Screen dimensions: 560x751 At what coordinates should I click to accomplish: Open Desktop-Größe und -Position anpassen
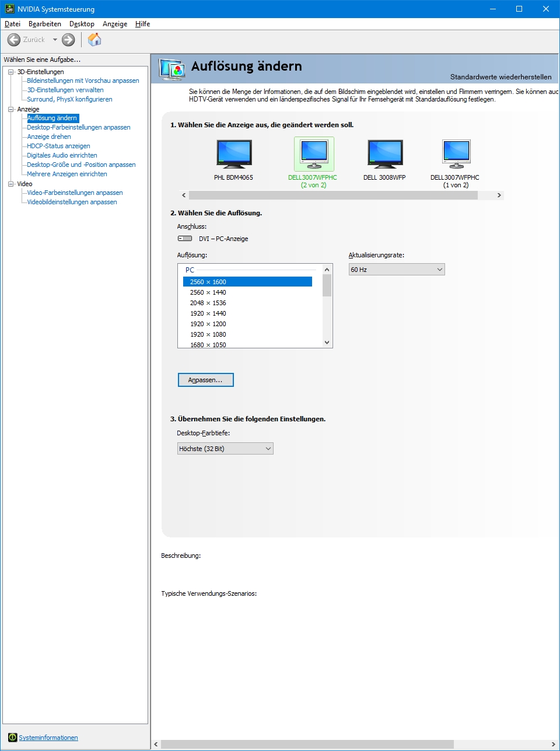tap(81, 165)
